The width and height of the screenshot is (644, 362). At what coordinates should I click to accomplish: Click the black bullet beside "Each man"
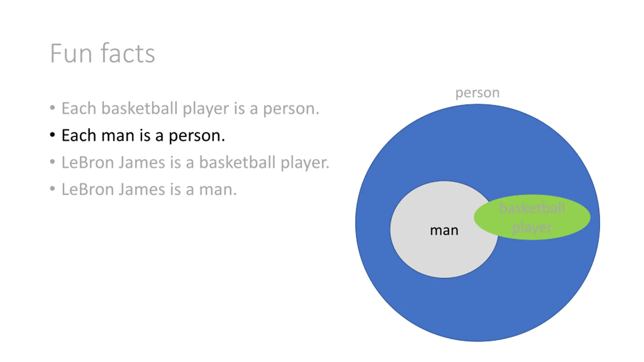click(x=52, y=135)
